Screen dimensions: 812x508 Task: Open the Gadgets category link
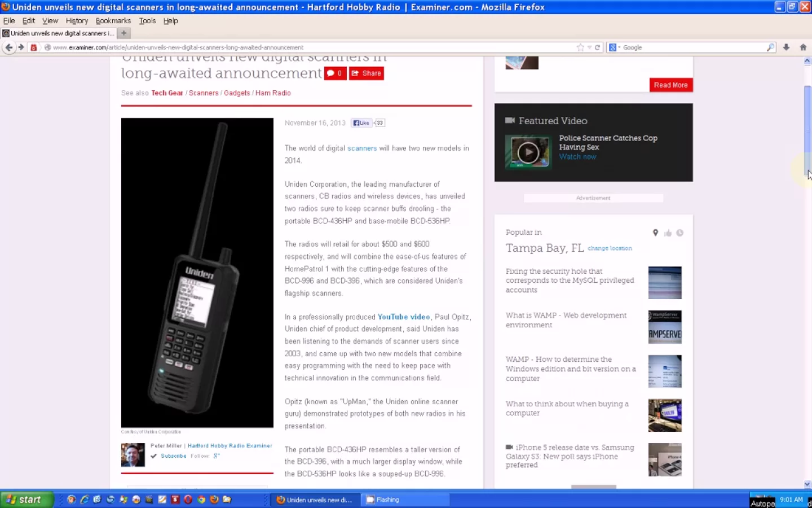click(x=237, y=93)
